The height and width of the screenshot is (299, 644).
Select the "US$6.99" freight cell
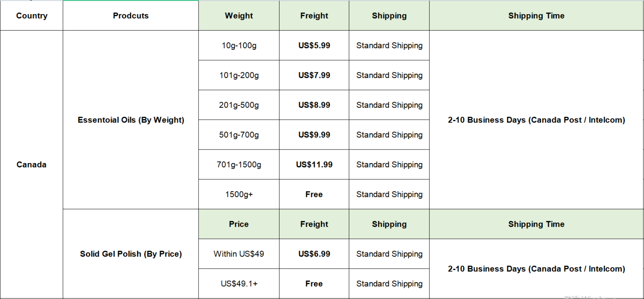coord(314,254)
